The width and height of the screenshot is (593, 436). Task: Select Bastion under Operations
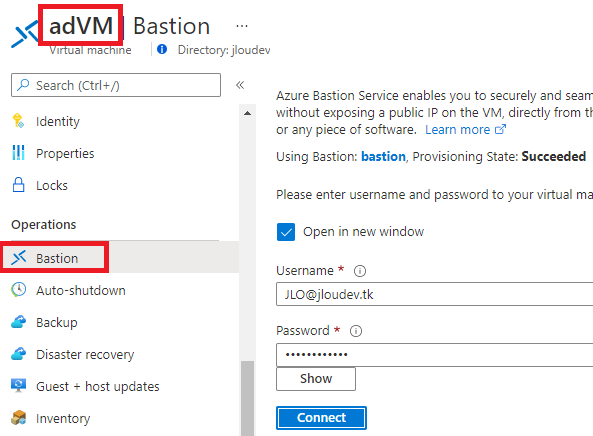(120, 258)
